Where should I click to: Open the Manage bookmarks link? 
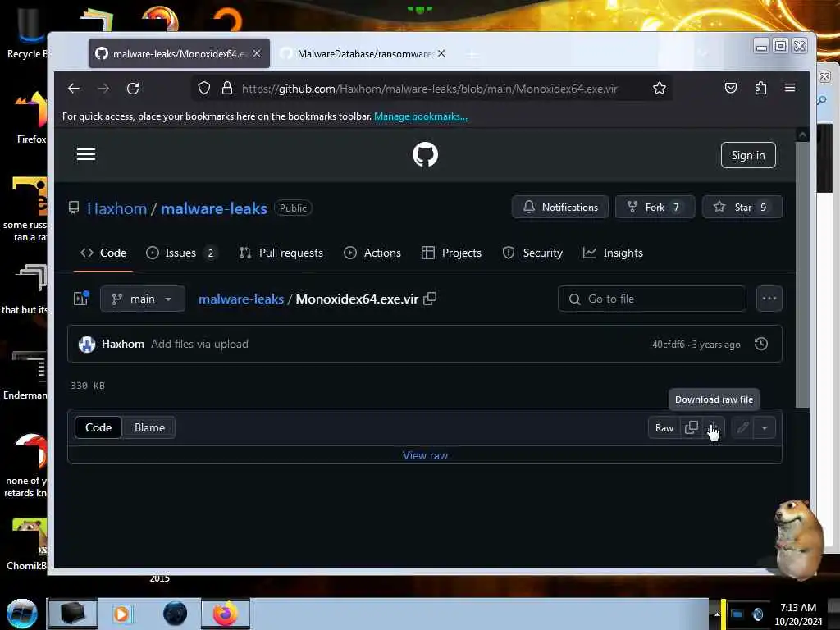click(421, 116)
